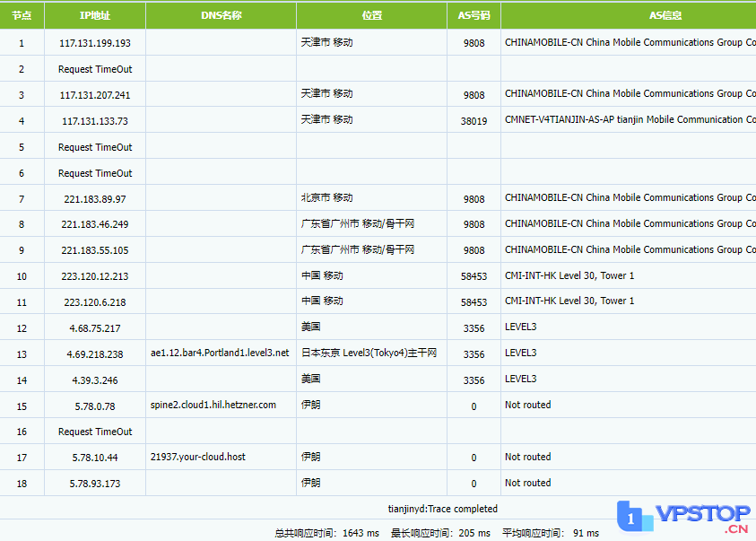Click Not routed in node 15 row

tap(528, 405)
